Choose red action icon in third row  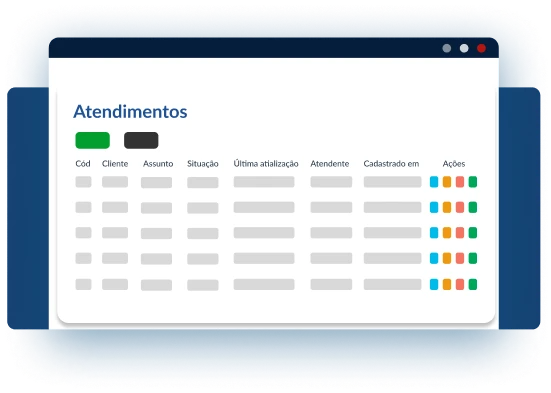pyautogui.click(x=460, y=232)
